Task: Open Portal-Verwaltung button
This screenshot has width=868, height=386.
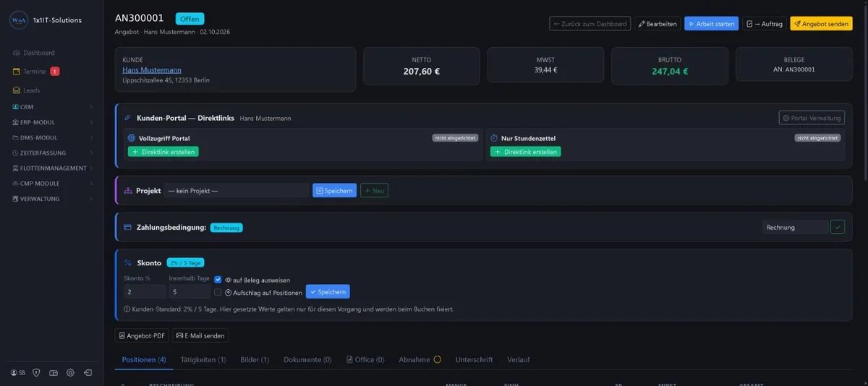Action: [812, 118]
